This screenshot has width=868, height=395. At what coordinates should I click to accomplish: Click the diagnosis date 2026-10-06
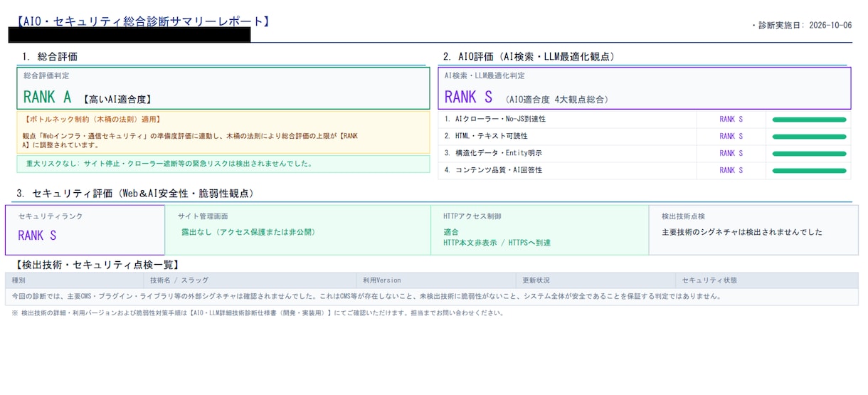(x=830, y=26)
